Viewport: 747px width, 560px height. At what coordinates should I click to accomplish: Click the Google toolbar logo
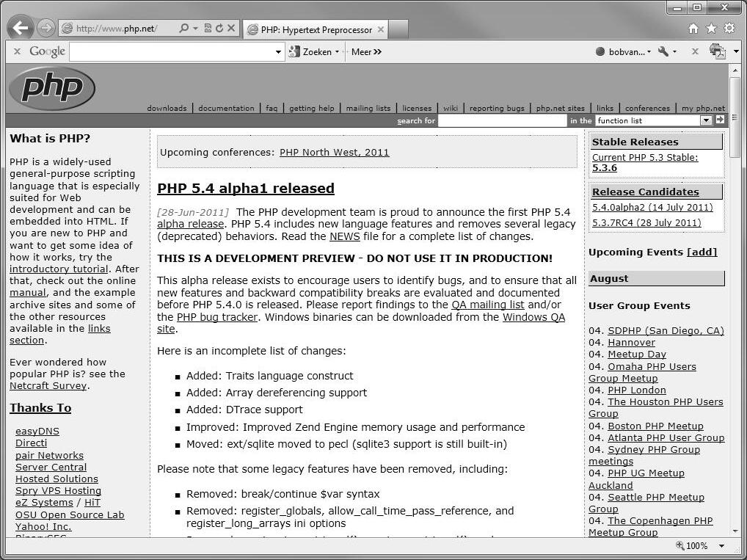tap(47, 51)
